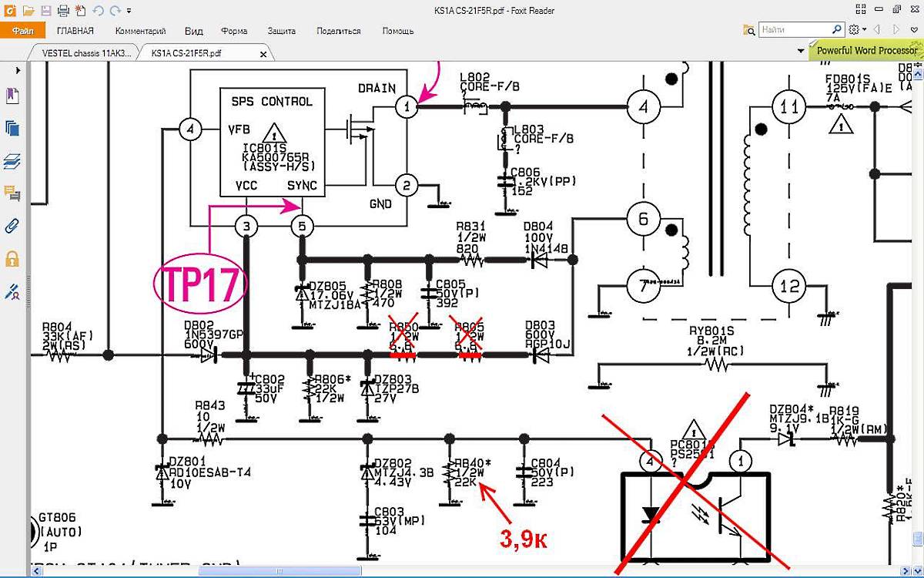Open the quick access toolbar dropdown
Viewport: 924px width, 578px height.
(129, 11)
